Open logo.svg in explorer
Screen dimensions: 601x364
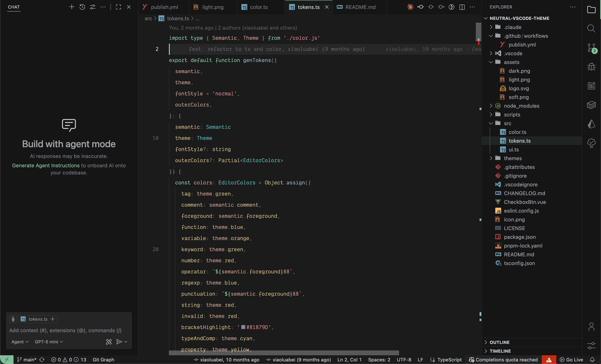click(532, 88)
